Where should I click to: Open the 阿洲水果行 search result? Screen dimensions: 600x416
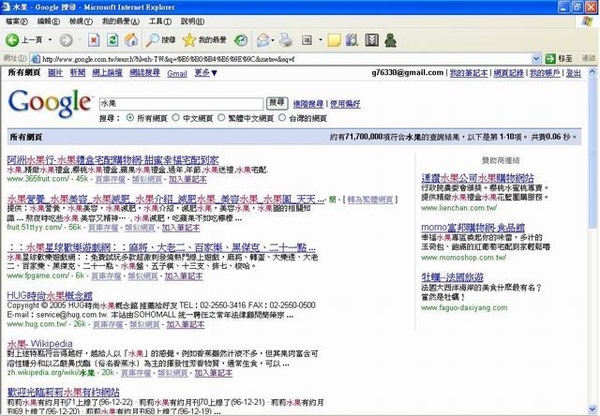click(113, 160)
